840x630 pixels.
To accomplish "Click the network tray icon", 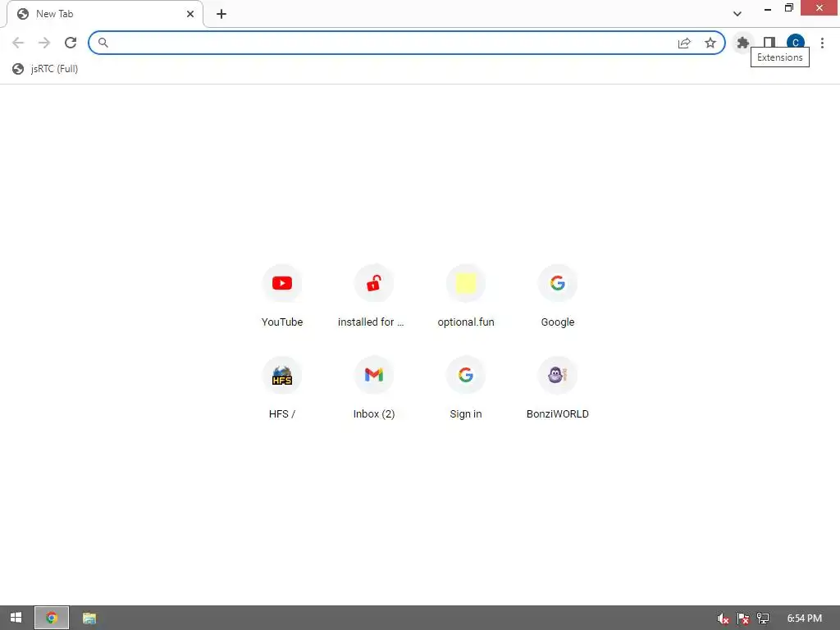I will 763,619.
